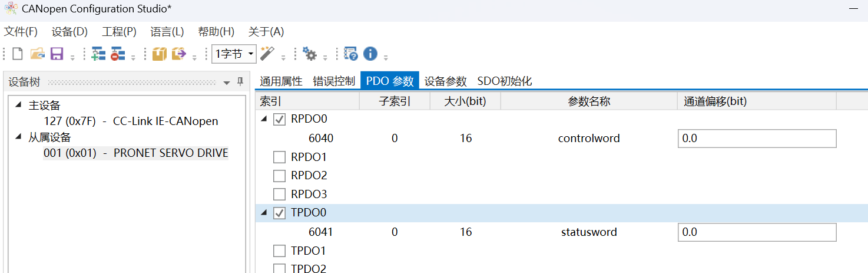Save project with the purple floppy icon
This screenshot has height=273, width=868.
[x=57, y=54]
